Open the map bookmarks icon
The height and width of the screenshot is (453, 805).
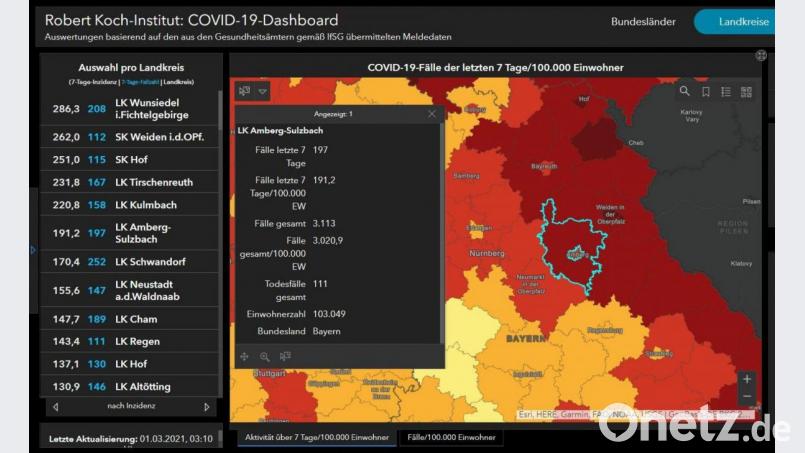[x=706, y=92]
